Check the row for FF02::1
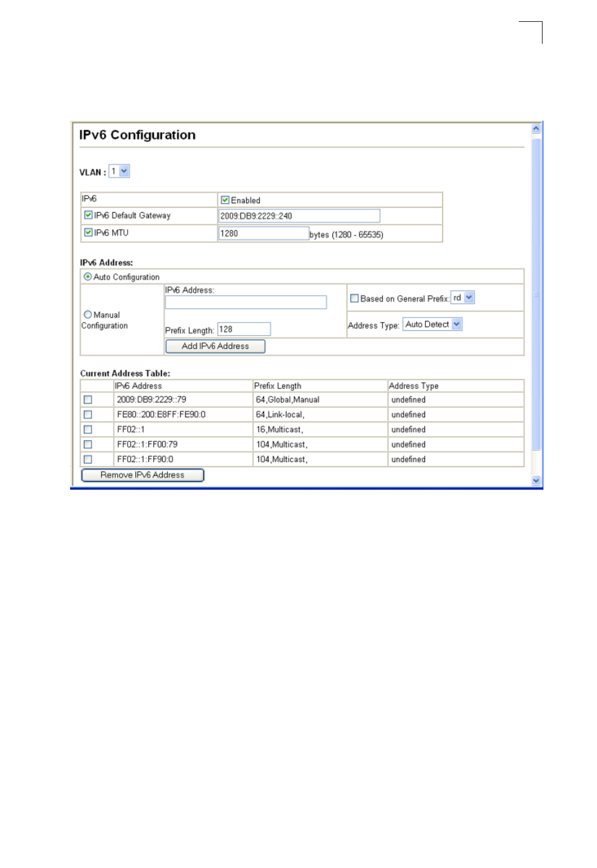 tap(88, 430)
